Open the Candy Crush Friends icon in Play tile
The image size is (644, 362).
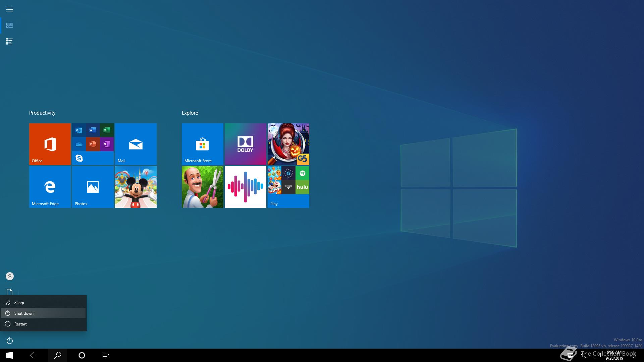pos(275,187)
